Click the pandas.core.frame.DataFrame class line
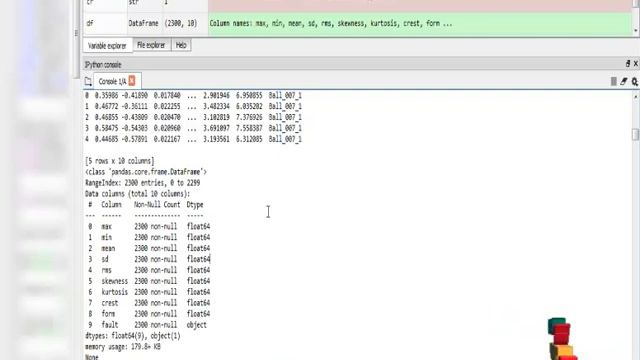This screenshot has width=640, height=360. point(146,172)
